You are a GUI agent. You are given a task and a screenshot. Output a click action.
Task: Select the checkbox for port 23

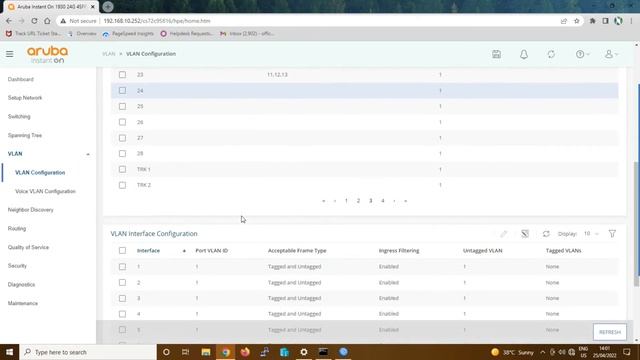[x=122, y=75]
